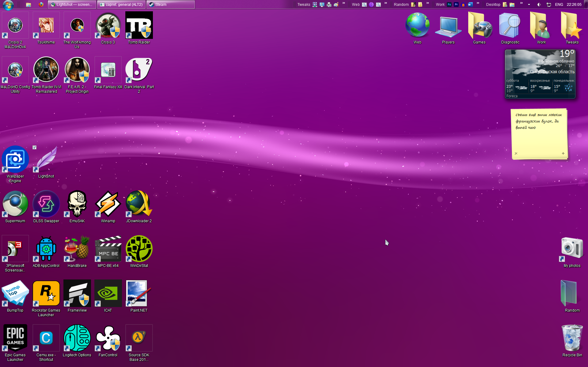The height and width of the screenshot is (367, 588).
Task: Open the pinned Firefox taskbar icon
Action: 41,5
